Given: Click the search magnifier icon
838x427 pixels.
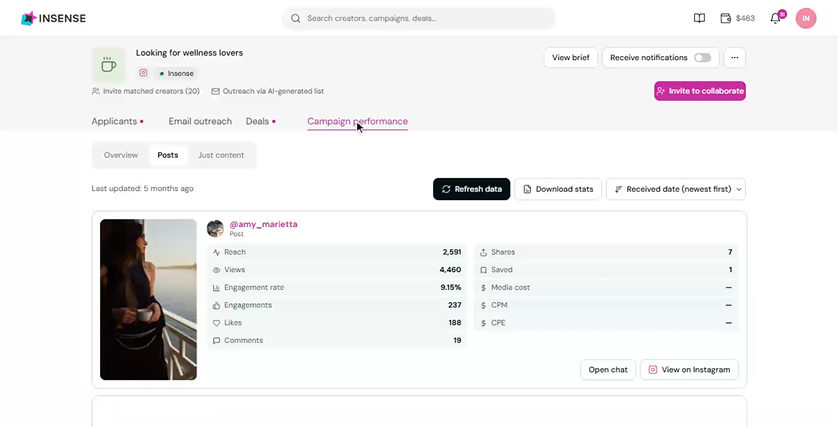Looking at the screenshot, I should (x=296, y=18).
